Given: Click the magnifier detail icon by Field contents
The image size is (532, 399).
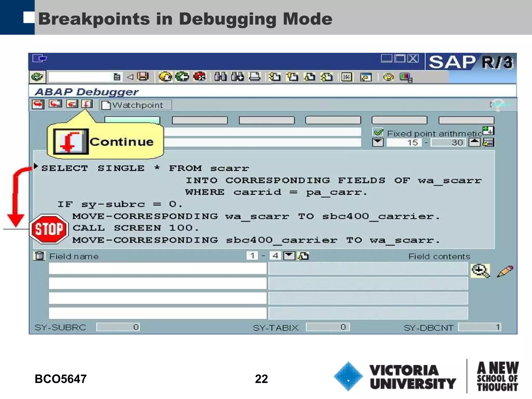Looking at the screenshot, I should pyautogui.click(x=480, y=271).
